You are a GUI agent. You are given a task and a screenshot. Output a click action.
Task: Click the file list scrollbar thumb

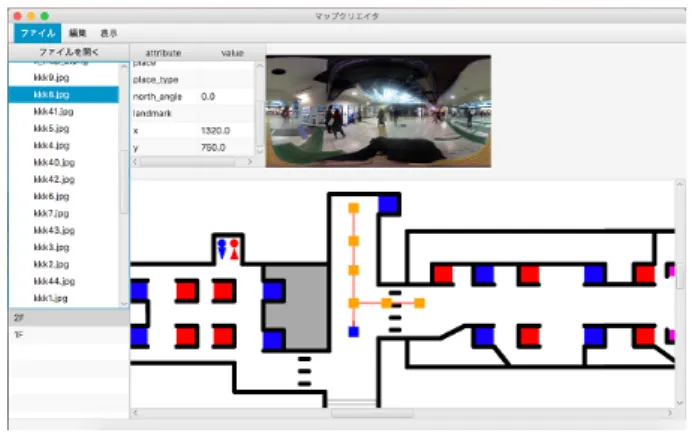[x=124, y=182]
